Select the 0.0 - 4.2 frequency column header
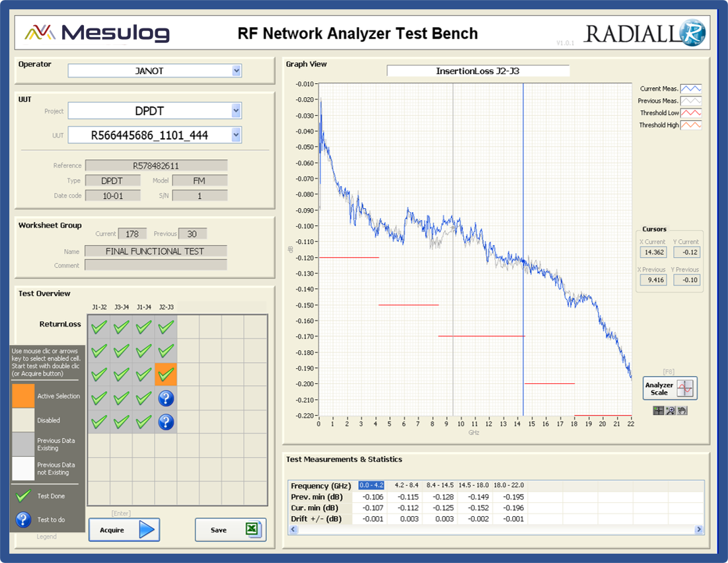The width and height of the screenshot is (728, 563). [x=371, y=485]
